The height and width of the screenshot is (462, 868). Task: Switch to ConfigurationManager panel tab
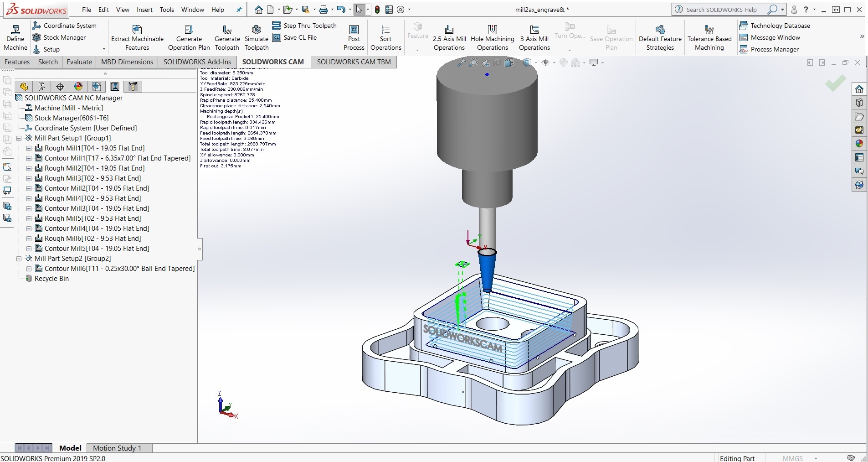pyautogui.click(x=42, y=87)
